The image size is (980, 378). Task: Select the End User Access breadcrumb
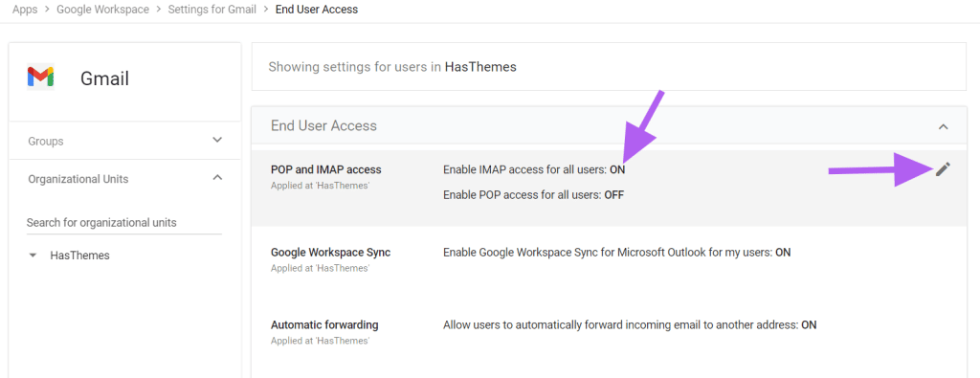317,10
